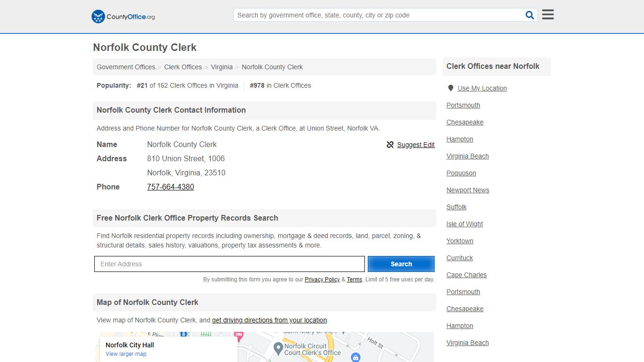This screenshot has width=644, height=362.
Task: Open Norfolk County Clerk breadcrumb
Action: point(272,67)
